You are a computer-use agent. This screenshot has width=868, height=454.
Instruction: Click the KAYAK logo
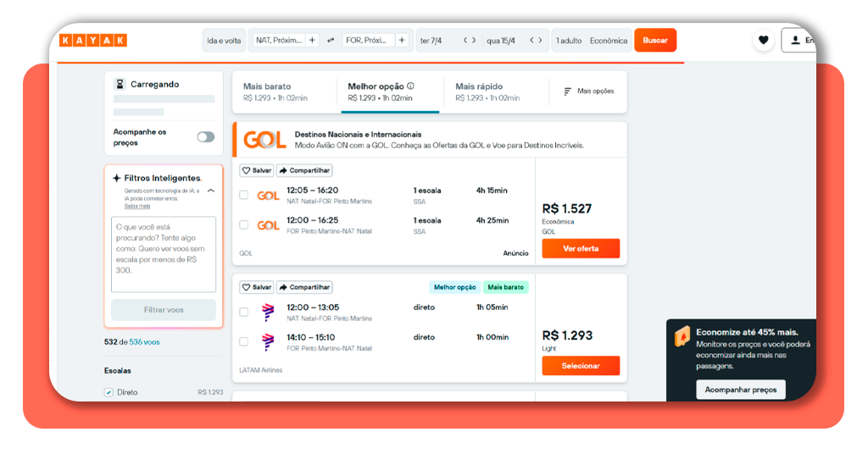(93, 41)
